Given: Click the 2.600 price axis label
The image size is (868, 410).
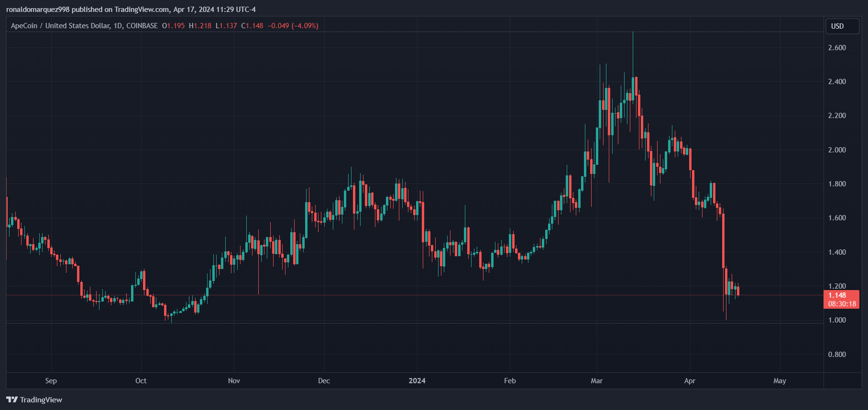Looking at the screenshot, I should pos(837,48).
